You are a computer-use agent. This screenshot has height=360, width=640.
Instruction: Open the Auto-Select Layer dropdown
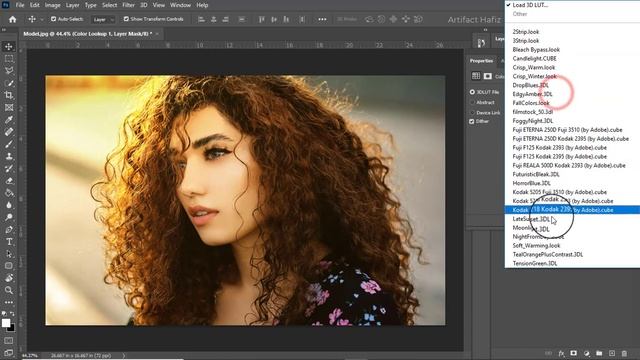point(103,19)
